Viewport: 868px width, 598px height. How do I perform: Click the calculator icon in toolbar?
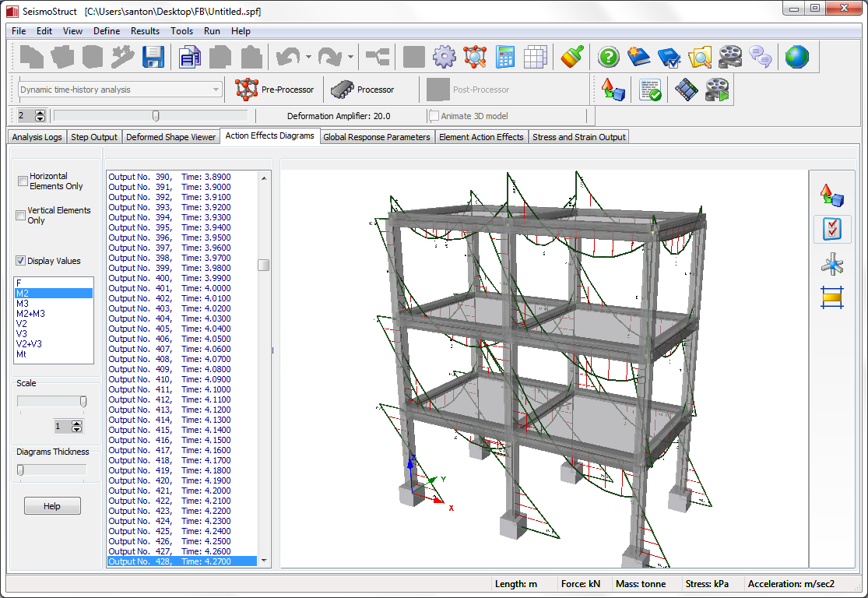coord(505,57)
